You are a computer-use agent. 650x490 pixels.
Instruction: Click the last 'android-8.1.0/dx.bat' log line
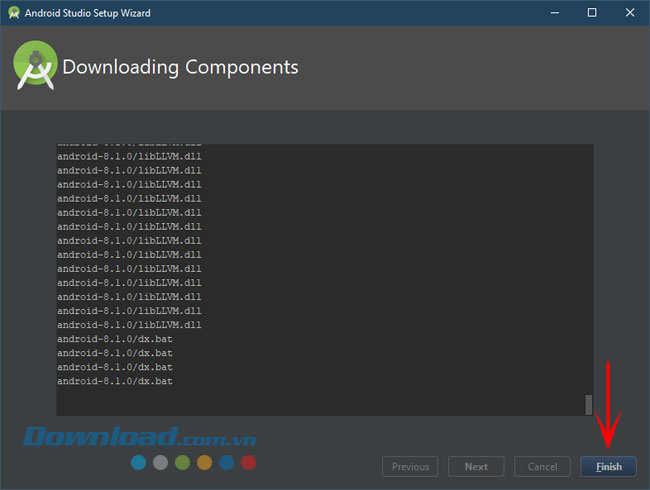(115, 381)
